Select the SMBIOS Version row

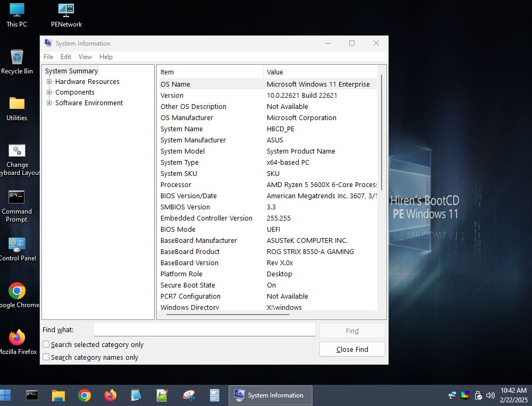tap(268, 207)
